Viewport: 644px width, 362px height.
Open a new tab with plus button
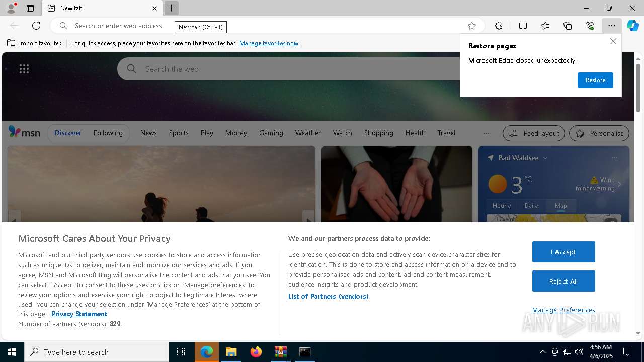tap(171, 8)
